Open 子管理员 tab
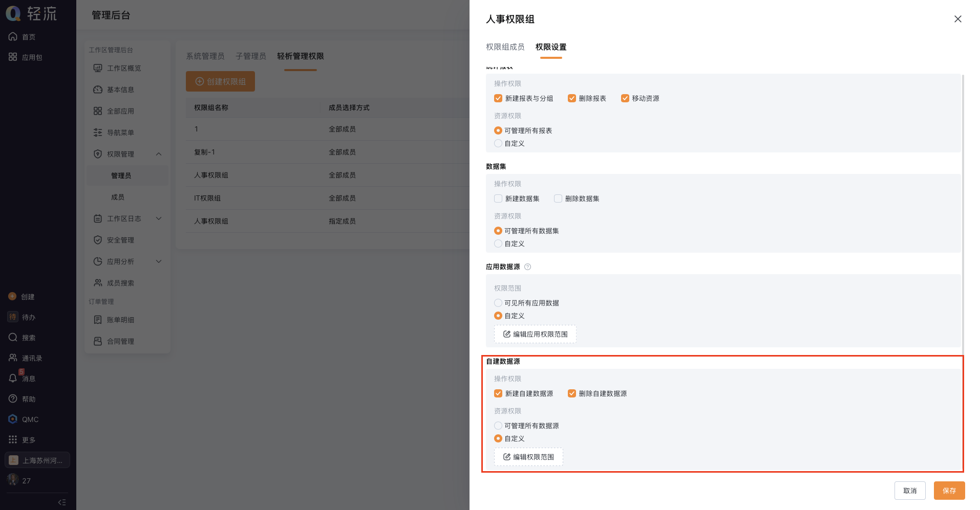 [251, 56]
